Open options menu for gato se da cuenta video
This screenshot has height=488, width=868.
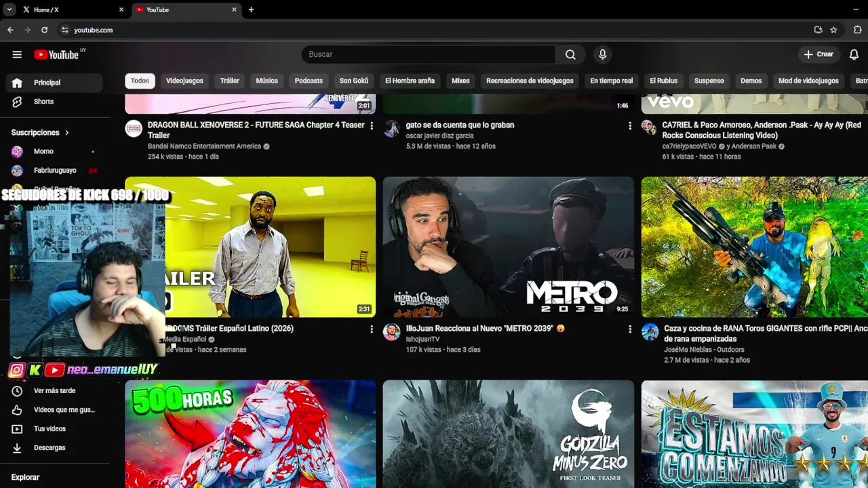click(629, 126)
